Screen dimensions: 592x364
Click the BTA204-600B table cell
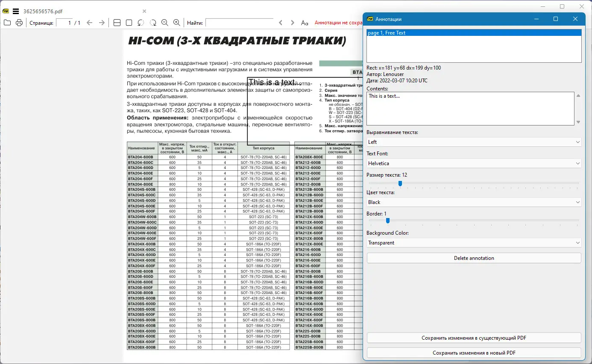point(142,157)
